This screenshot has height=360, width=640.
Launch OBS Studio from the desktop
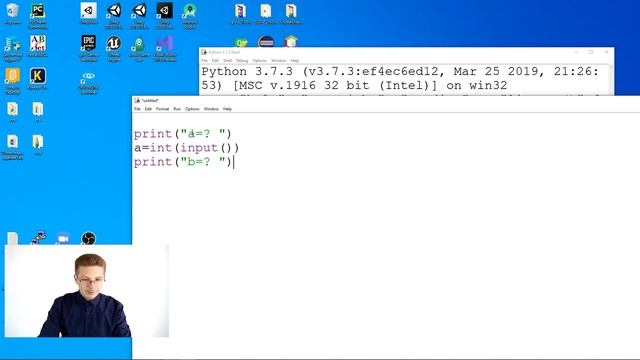pos(88,238)
